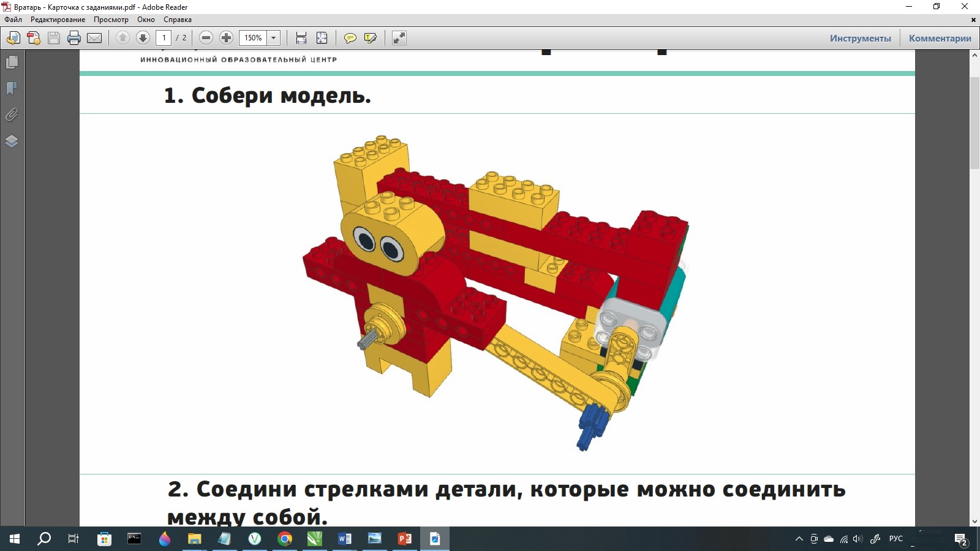Click the Send email envelope icon
Image resolution: width=980 pixels, height=551 pixels.
94,38
